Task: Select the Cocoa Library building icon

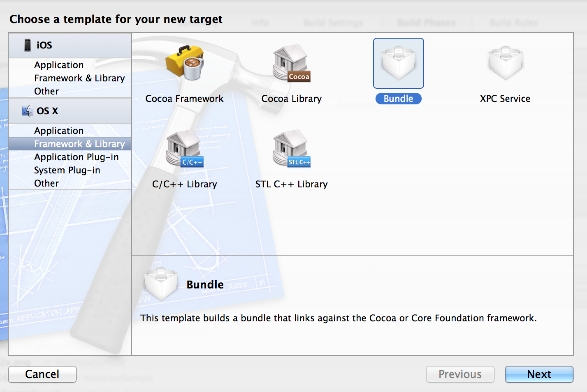Action: pos(291,62)
